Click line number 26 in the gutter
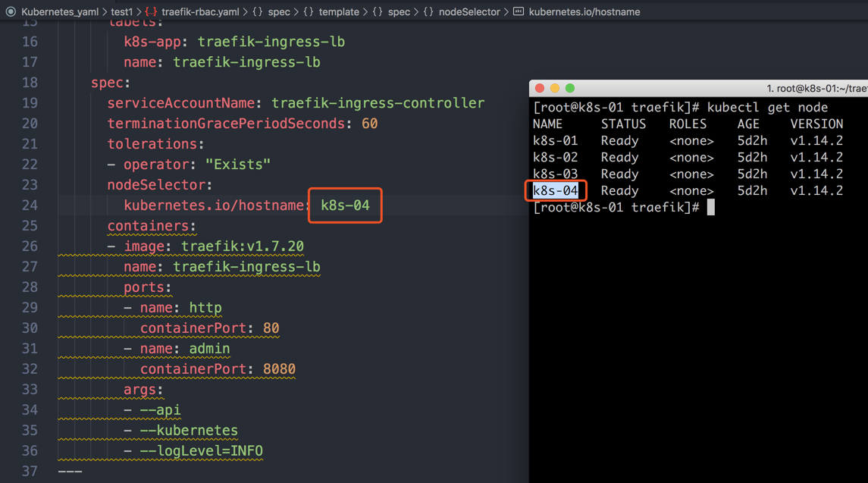The height and width of the screenshot is (483, 868). coord(30,246)
